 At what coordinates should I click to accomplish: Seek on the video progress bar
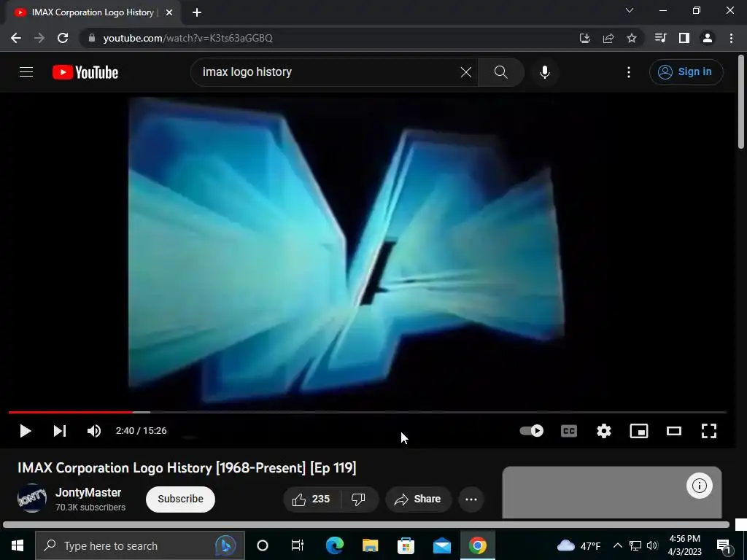(x=367, y=412)
